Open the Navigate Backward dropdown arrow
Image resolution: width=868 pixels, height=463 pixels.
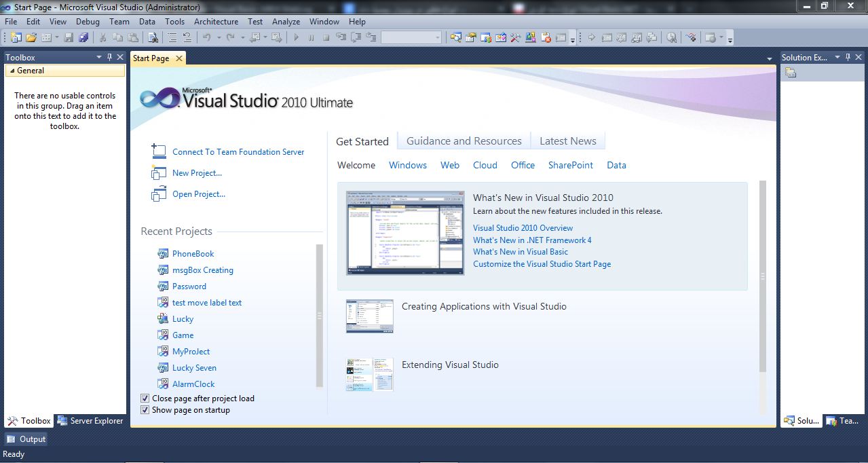click(x=265, y=37)
